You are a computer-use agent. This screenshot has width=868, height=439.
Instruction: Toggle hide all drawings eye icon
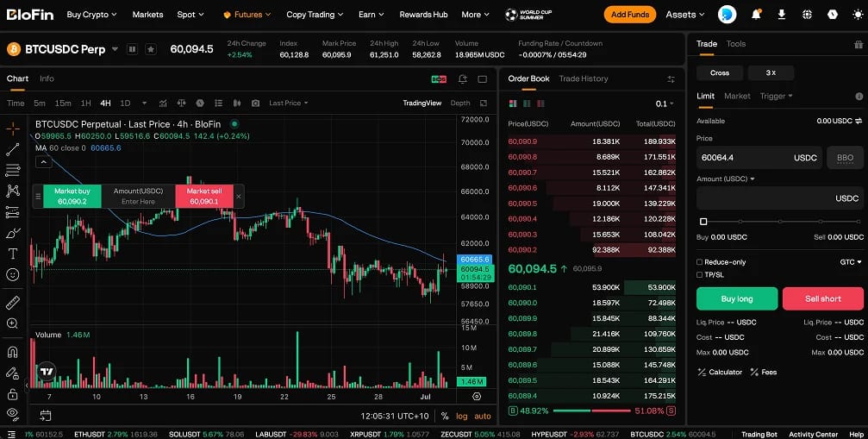(13, 414)
